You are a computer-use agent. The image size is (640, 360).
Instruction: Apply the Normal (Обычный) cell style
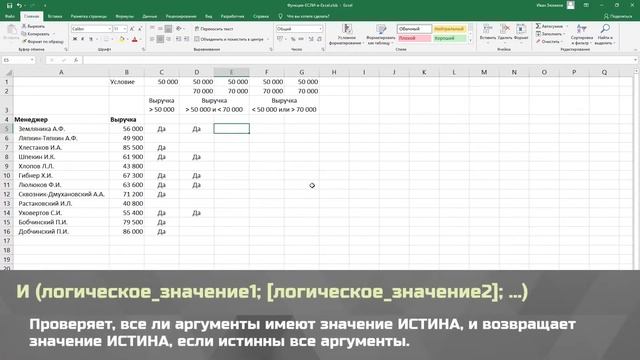(x=414, y=29)
